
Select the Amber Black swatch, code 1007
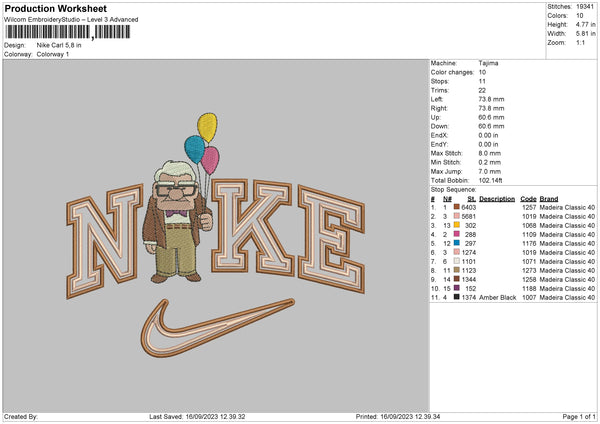pos(457,297)
